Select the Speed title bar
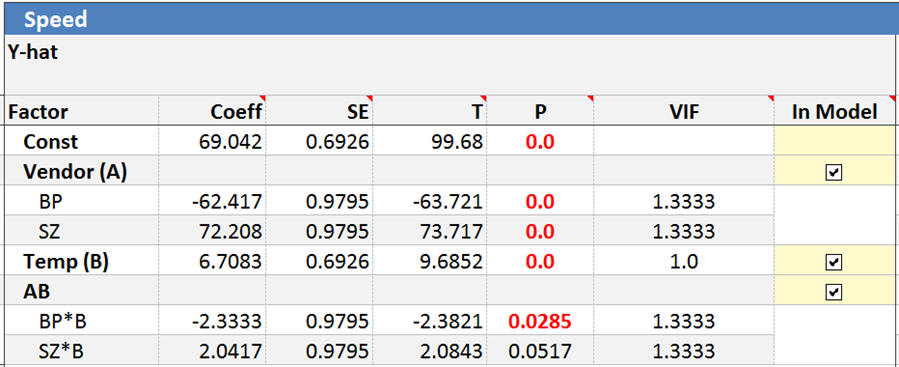The width and height of the screenshot is (899, 367). (x=451, y=20)
